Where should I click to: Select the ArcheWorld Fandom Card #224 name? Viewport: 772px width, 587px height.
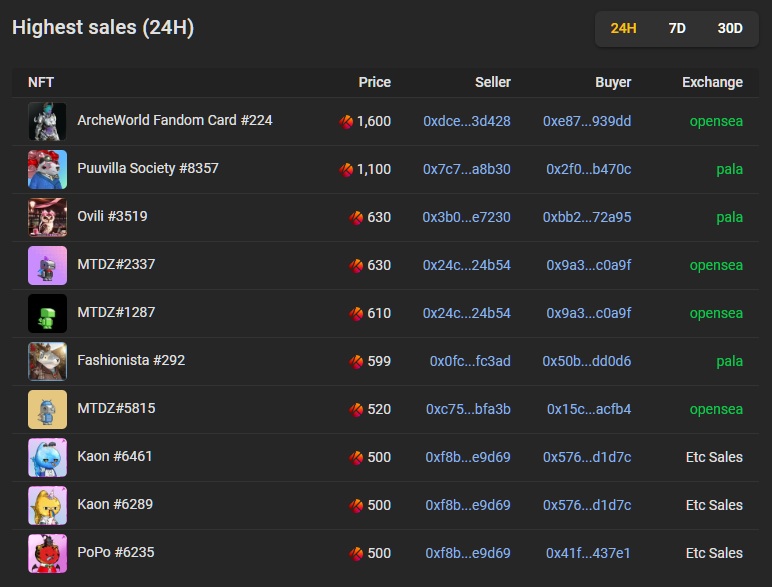click(x=175, y=120)
